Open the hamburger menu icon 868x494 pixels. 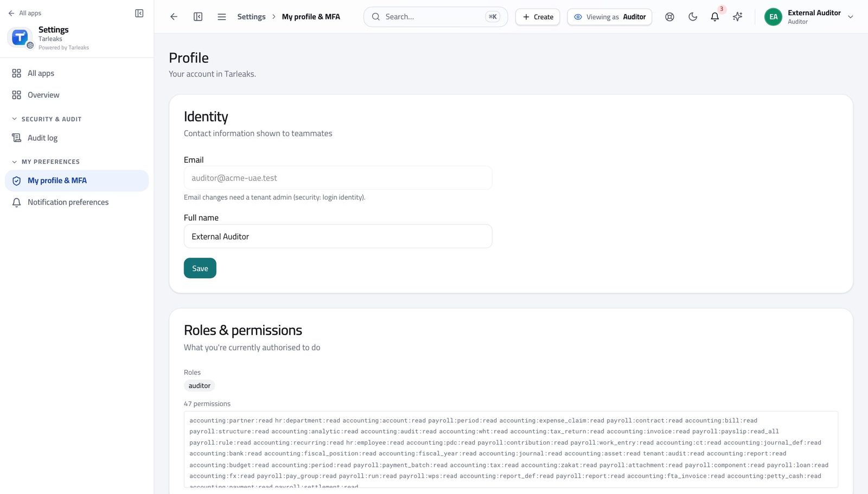(221, 17)
